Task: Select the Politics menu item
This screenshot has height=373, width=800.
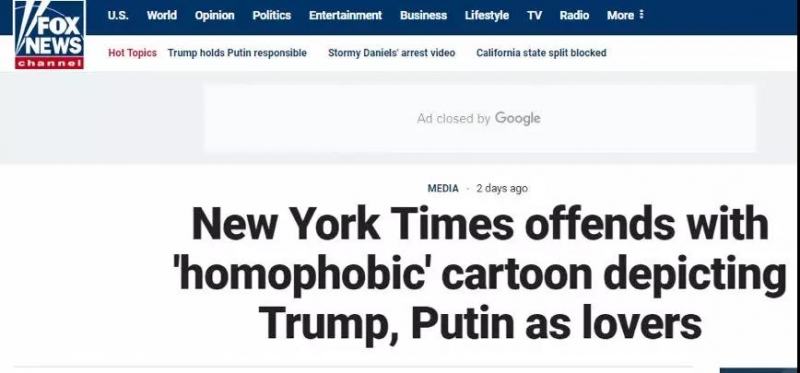Action: 271,15
